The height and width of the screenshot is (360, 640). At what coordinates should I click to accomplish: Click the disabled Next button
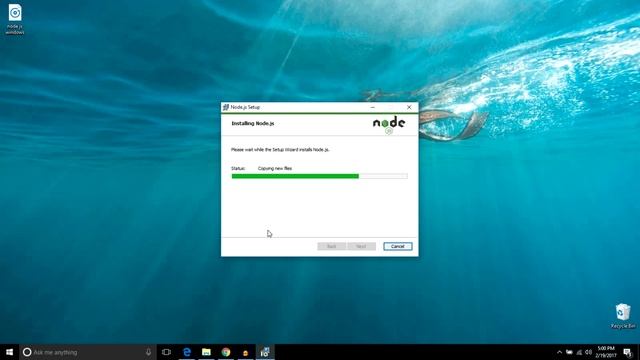pos(361,246)
